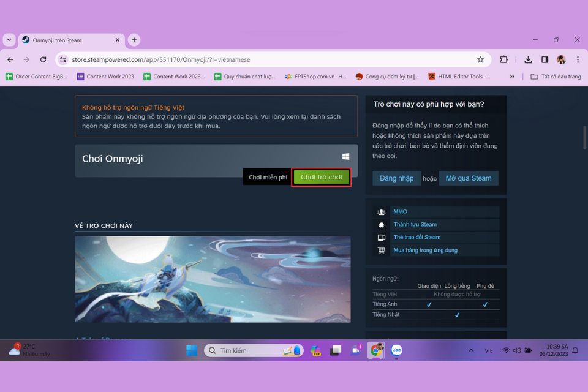Image resolution: width=588 pixels, height=392 pixels.
Task: Expand the tab search dropdown arrow
Action: tap(9, 40)
